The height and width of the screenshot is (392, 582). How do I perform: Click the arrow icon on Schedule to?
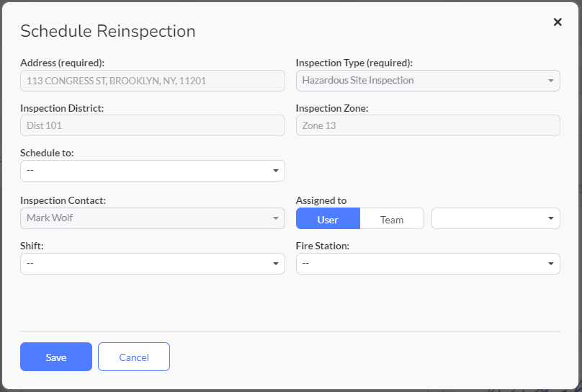tap(275, 171)
